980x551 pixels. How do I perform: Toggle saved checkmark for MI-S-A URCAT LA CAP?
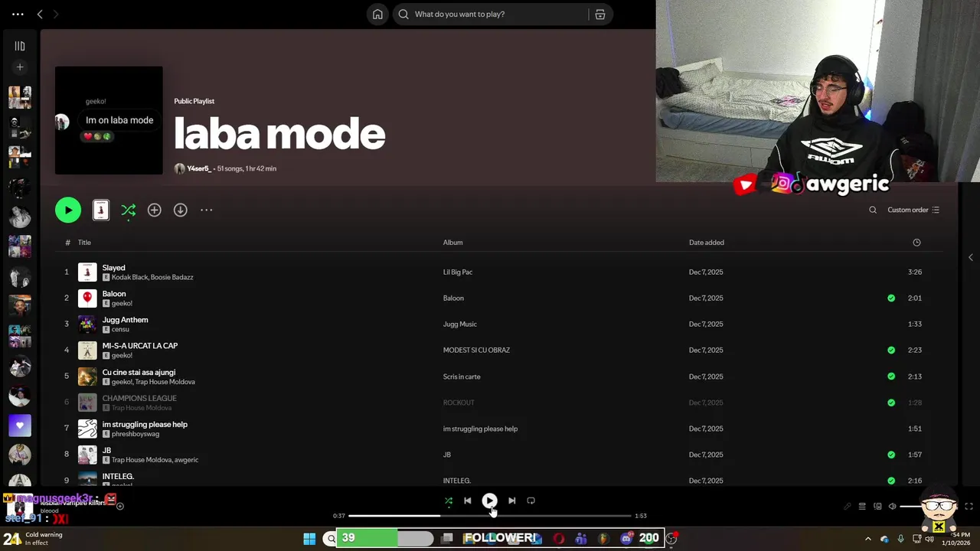pyautogui.click(x=891, y=350)
